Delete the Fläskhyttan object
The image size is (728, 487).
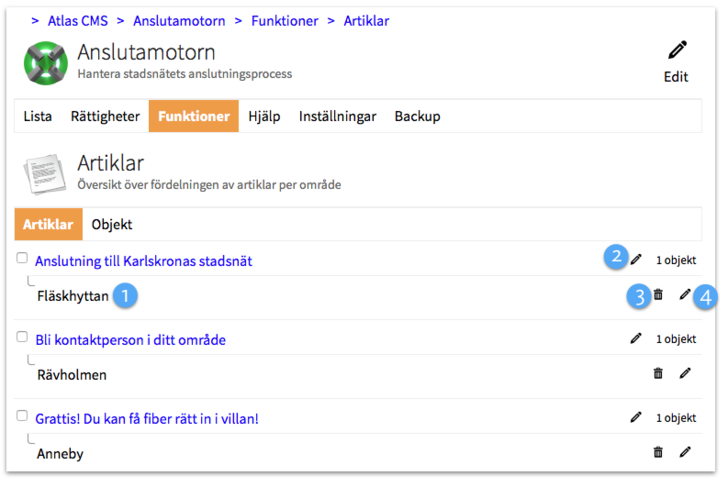(x=658, y=294)
